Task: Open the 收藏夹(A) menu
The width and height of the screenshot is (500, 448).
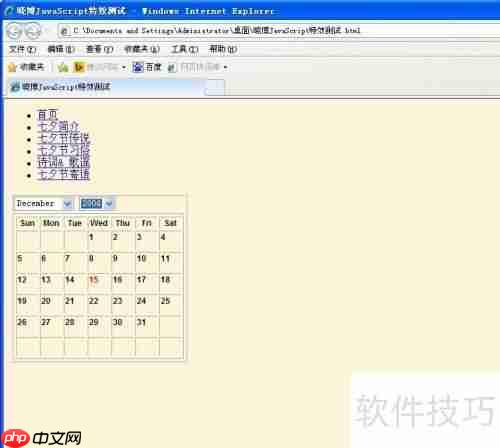Action: tap(142, 49)
